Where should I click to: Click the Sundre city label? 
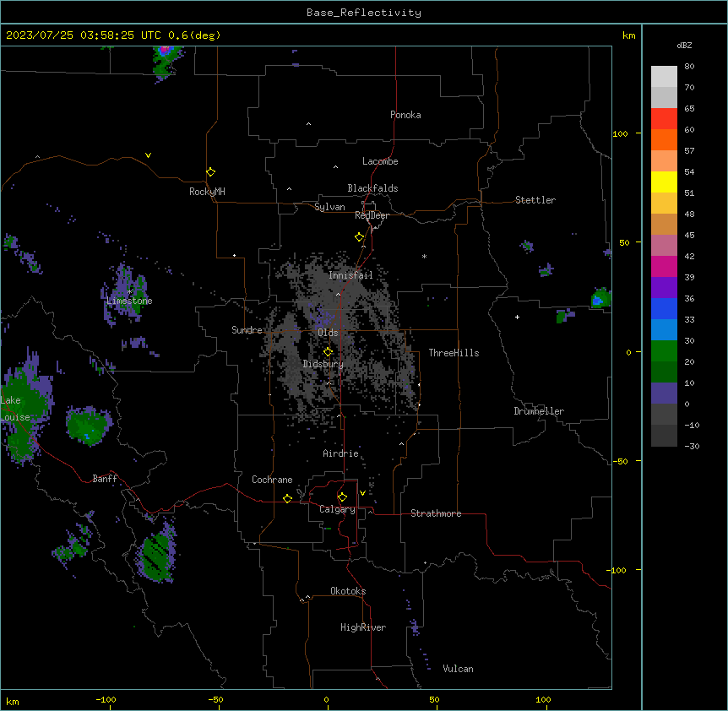click(x=247, y=330)
